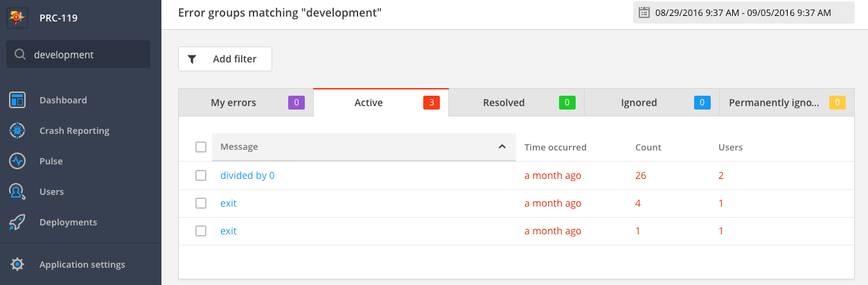Open the last exit error link
The width and height of the screenshot is (868, 285).
coord(229,231)
